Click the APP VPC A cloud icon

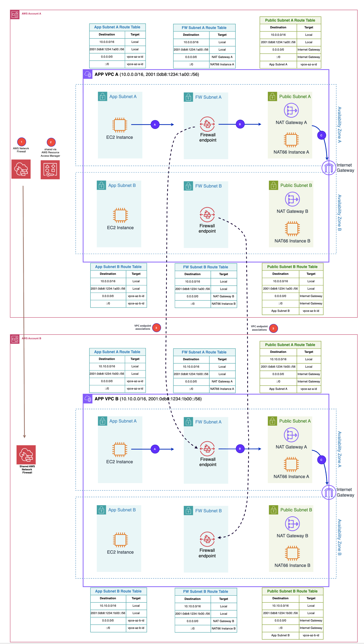coord(88,74)
